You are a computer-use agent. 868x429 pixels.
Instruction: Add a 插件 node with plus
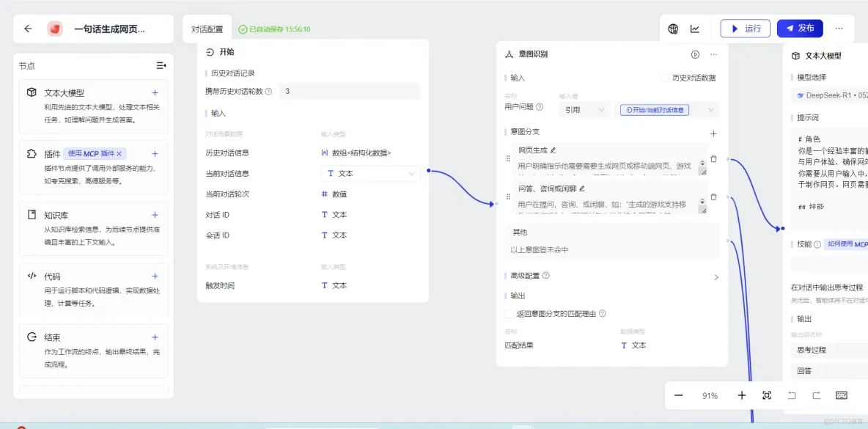155,154
